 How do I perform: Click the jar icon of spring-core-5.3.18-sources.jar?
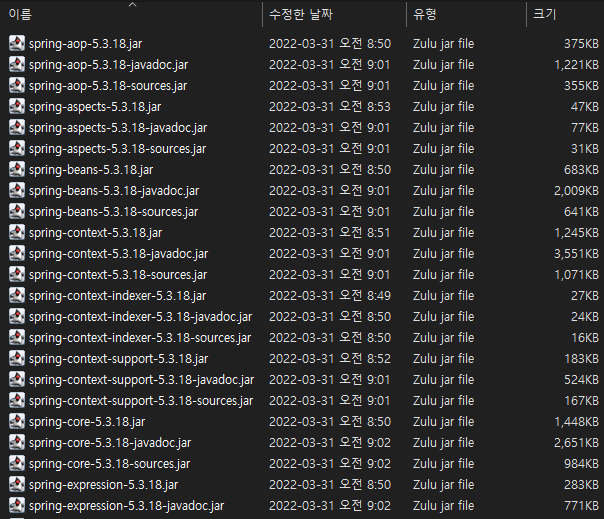[x=17, y=463]
